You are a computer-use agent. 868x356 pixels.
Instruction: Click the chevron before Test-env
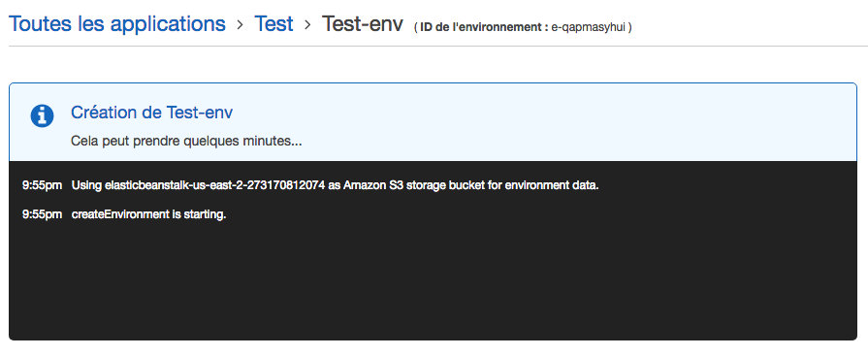click(307, 24)
